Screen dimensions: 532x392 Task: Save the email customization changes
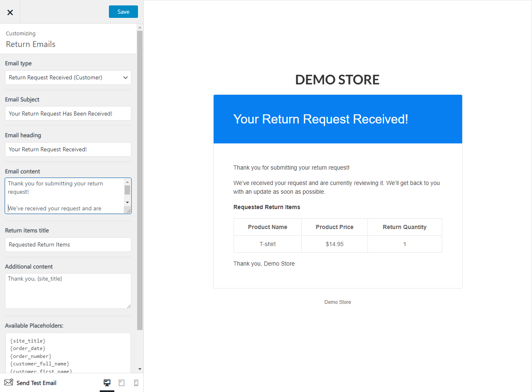tap(123, 12)
